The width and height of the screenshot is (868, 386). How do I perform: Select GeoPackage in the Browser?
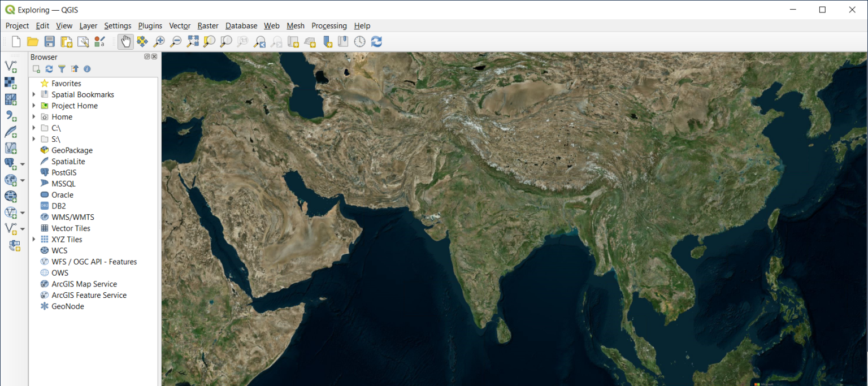click(x=72, y=150)
